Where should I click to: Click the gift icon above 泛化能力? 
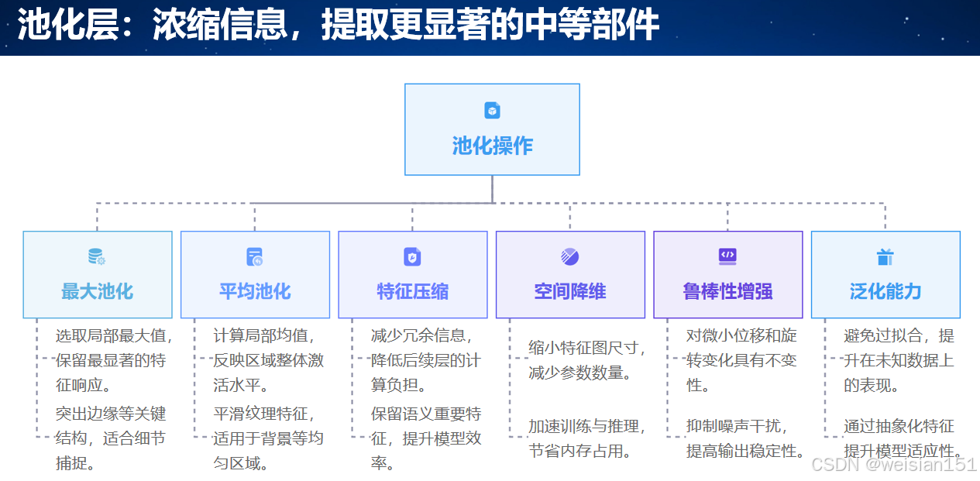click(x=885, y=256)
